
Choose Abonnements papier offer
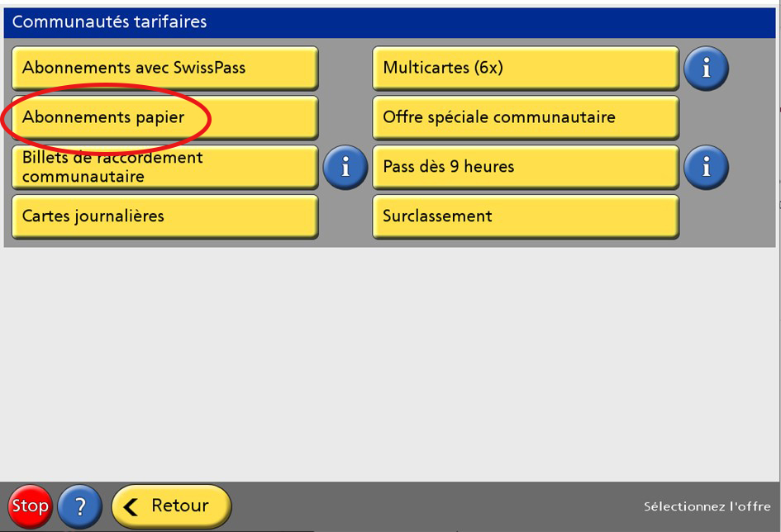164,118
